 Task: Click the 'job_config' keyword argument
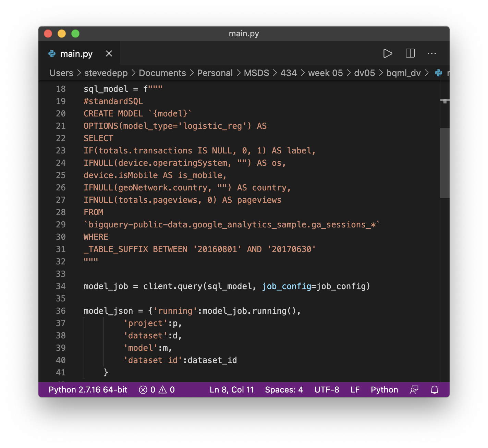[286, 286]
